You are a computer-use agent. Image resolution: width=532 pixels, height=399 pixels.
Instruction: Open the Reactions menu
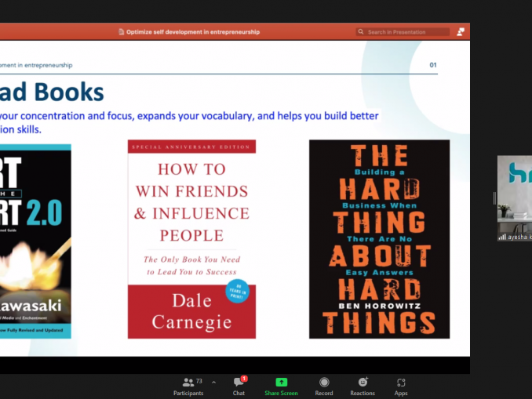point(363,386)
